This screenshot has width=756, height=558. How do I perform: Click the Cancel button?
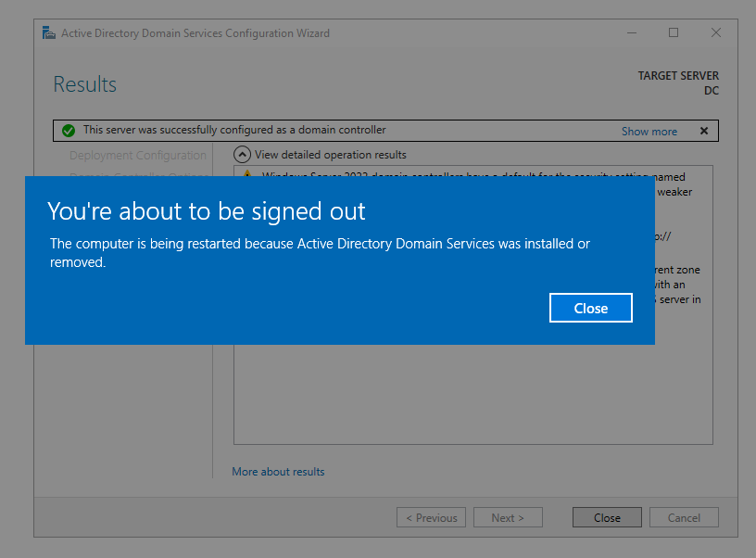(684, 518)
